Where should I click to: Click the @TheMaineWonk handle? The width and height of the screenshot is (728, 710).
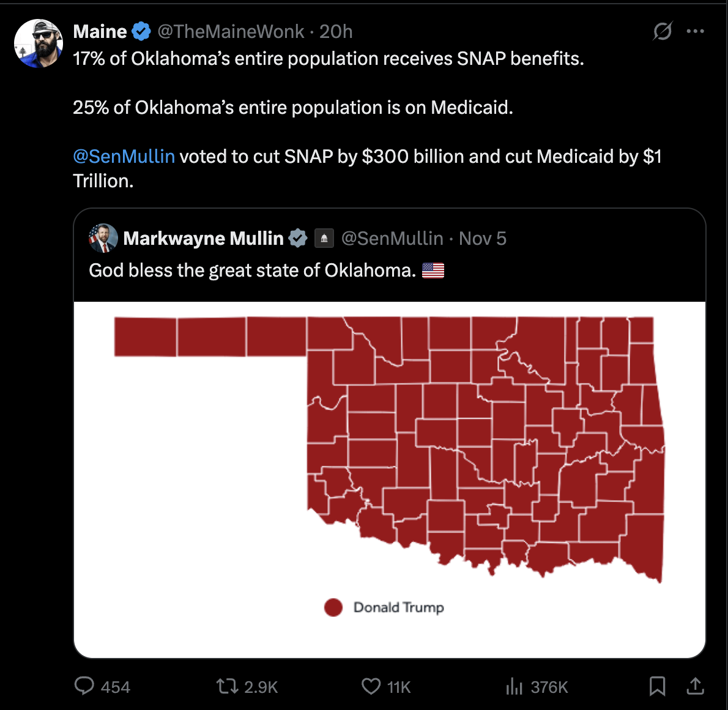point(231,31)
